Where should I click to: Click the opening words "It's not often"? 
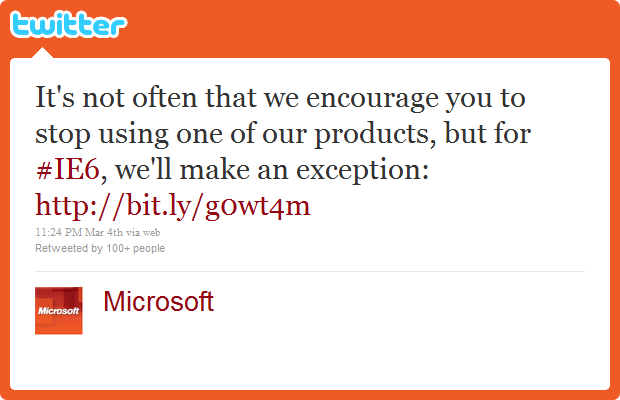click(x=102, y=100)
